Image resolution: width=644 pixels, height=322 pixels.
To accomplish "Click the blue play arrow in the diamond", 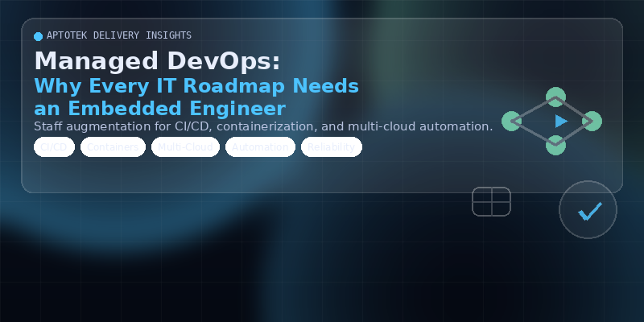I will (x=561, y=122).
